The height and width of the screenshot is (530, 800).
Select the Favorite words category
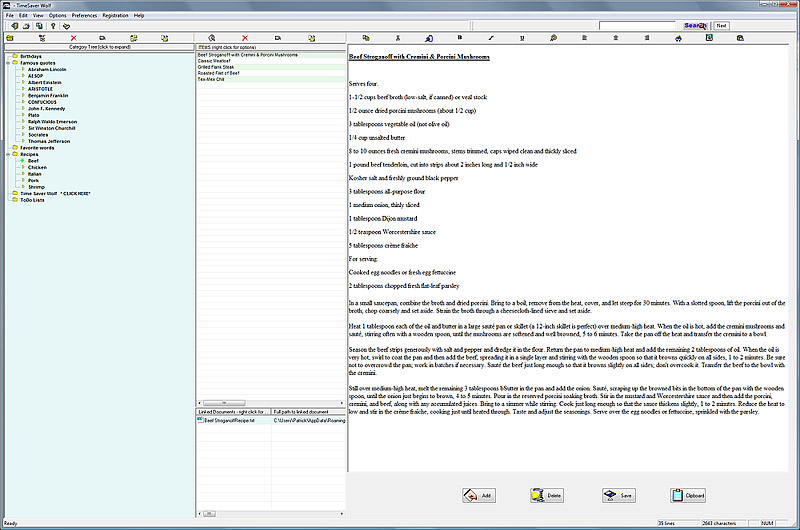[x=37, y=148]
